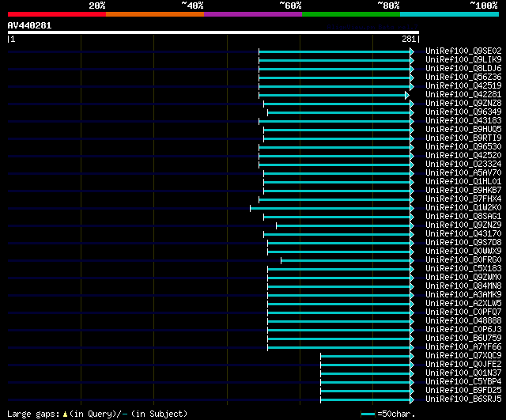Click the white AV440281 query sequence bar
Viewport: 506px width, 420px height.
coord(213,32)
